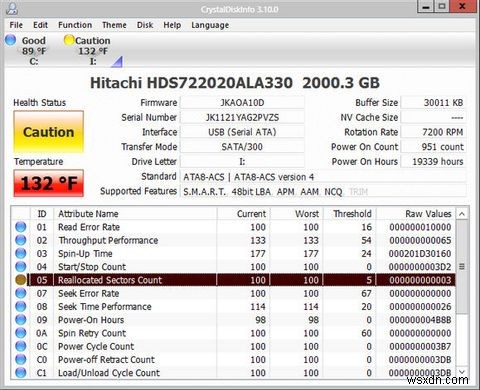This screenshot has height=390, width=480.
Task: Click the Power On Hours field 19339 hours
Action: point(433,162)
